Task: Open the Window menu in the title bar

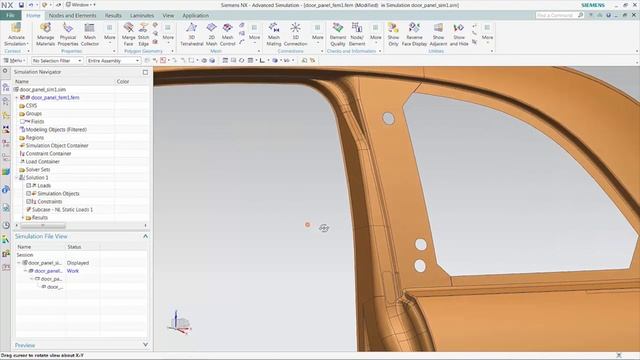Action: point(80,5)
